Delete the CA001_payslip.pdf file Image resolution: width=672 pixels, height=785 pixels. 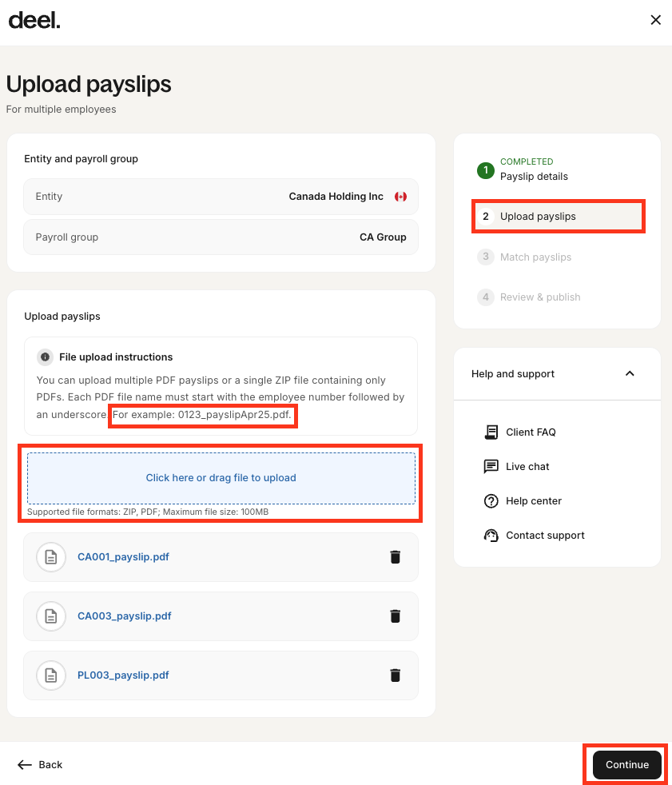click(395, 557)
